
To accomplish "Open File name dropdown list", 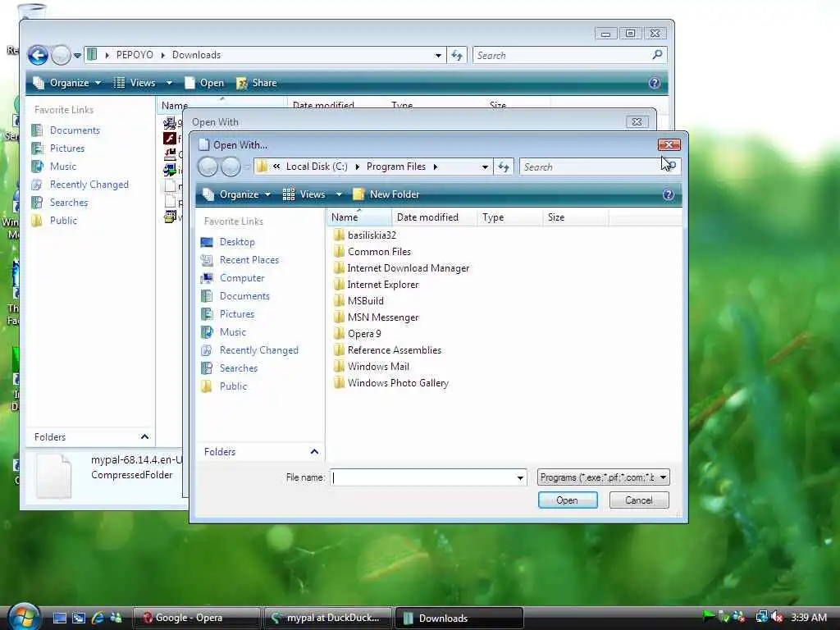I will (520, 477).
